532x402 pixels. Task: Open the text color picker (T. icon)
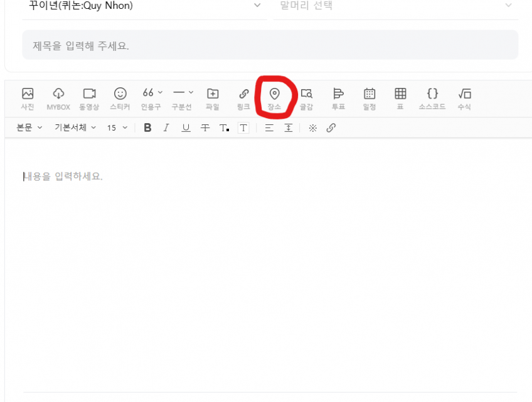click(223, 128)
